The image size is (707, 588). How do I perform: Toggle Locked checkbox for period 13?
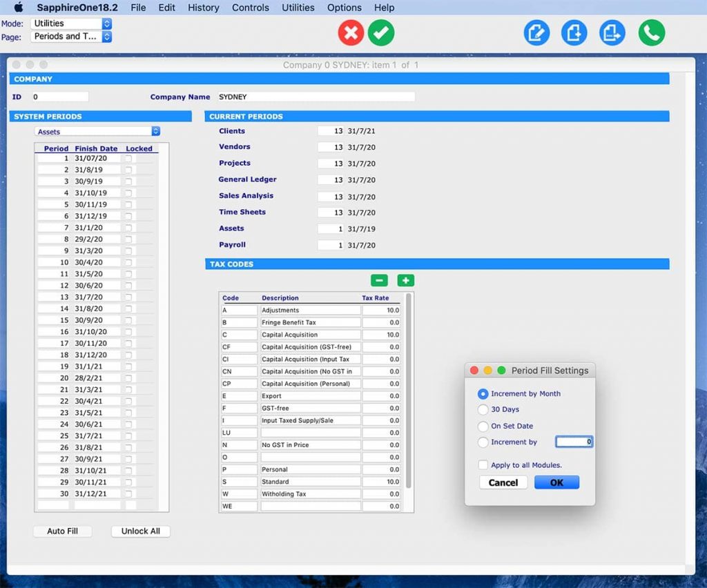coord(128,297)
